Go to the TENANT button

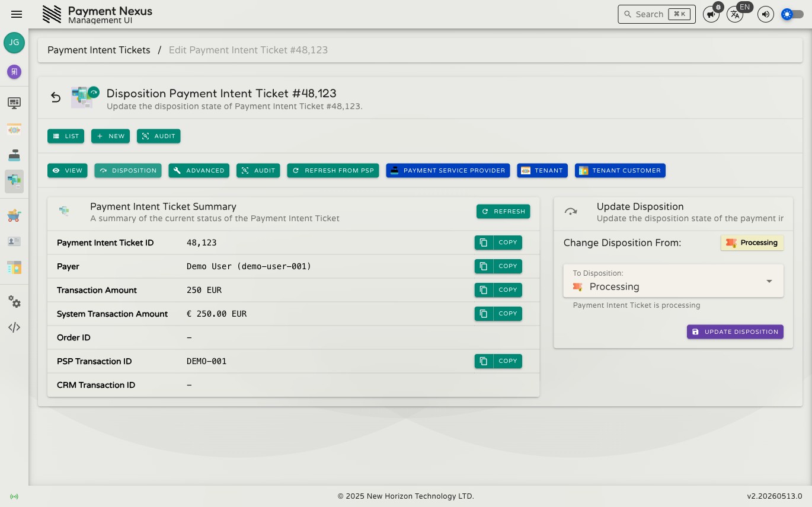coord(542,171)
